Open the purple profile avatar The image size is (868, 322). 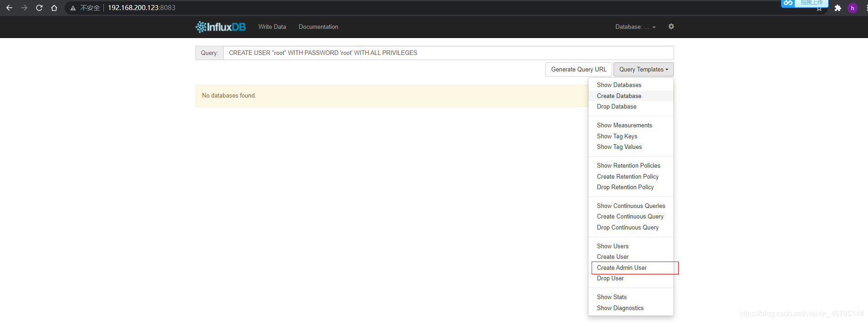point(852,8)
